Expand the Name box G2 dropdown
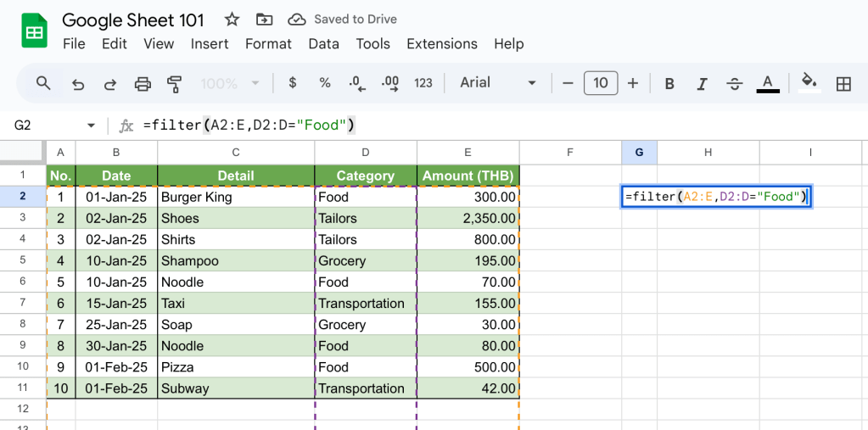This screenshot has width=868, height=430. click(x=92, y=126)
